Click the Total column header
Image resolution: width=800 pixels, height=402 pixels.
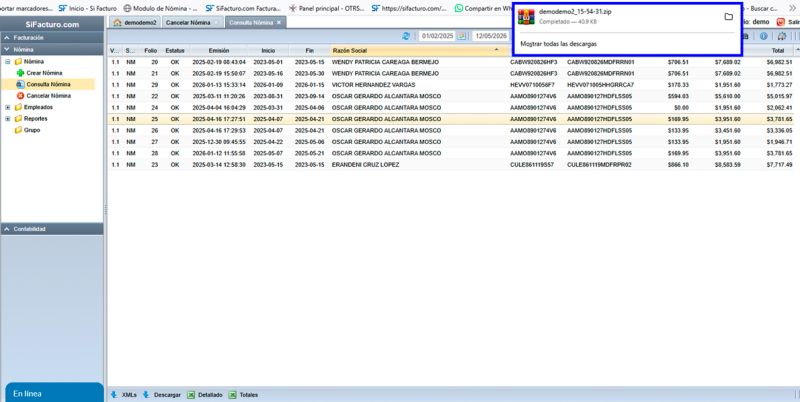coord(777,51)
